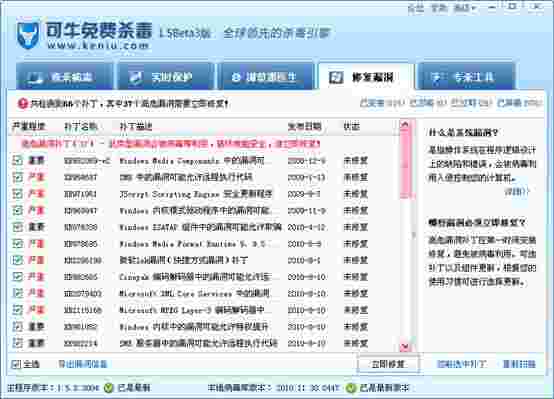This screenshot has width=554, height=399.
Task: Uncheck the 服务器中的漏洞 patch in last row
Action: pos(17,343)
